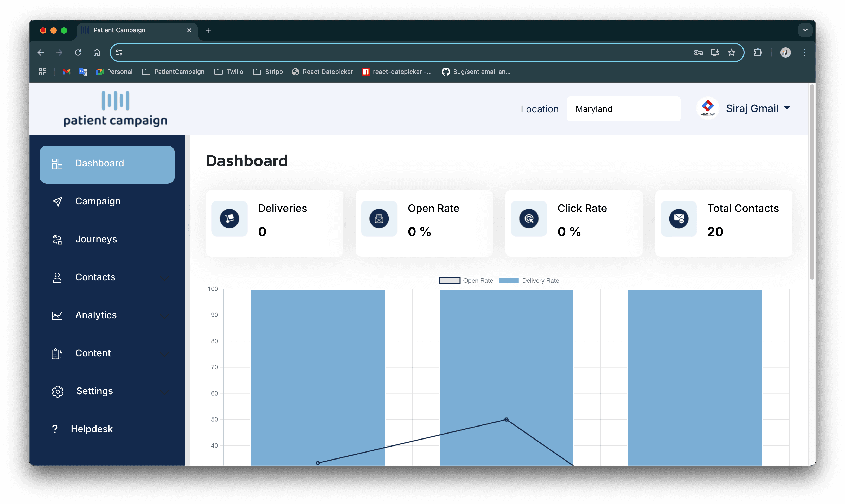
Task: Click the Click Rate cursor icon
Action: [x=529, y=218]
